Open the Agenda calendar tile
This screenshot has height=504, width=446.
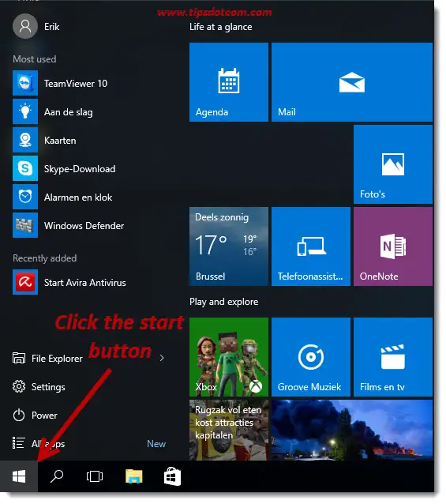(229, 82)
